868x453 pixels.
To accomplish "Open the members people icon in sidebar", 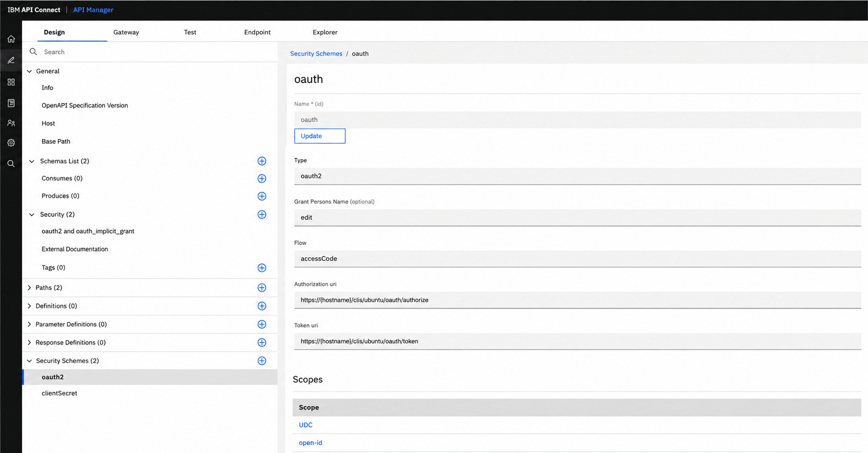I will (11, 123).
